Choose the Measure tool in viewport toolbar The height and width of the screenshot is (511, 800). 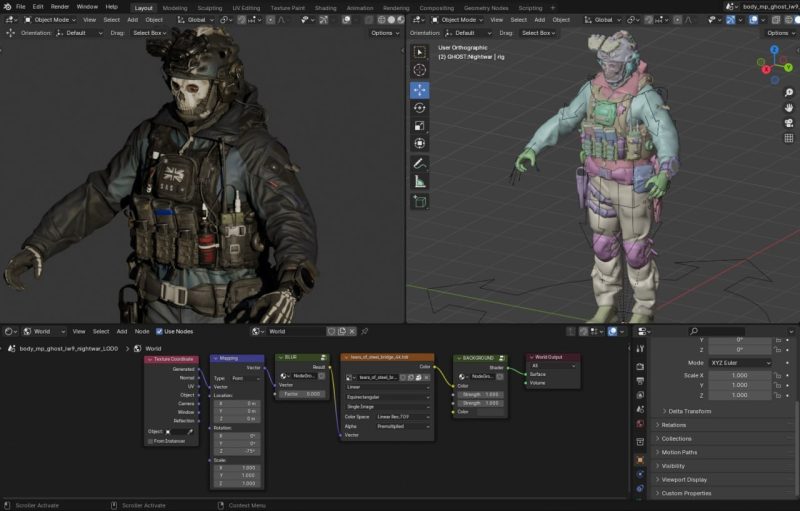click(x=419, y=182)
